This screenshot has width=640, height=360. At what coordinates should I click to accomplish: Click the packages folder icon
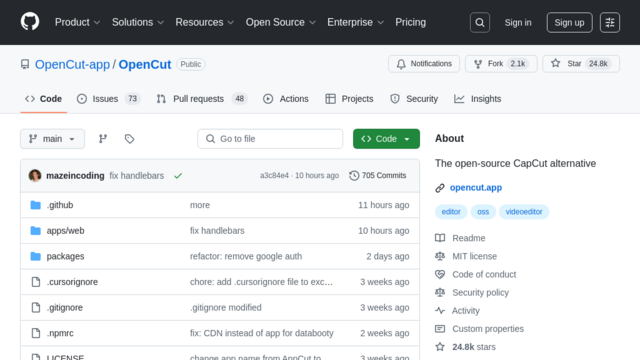pos(36,256)
